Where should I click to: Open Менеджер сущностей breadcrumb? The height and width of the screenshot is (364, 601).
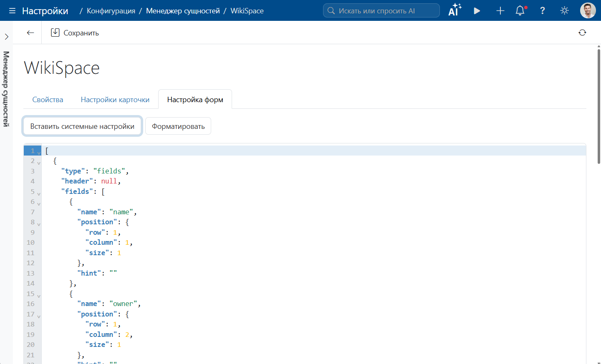[x=183, y=11]
